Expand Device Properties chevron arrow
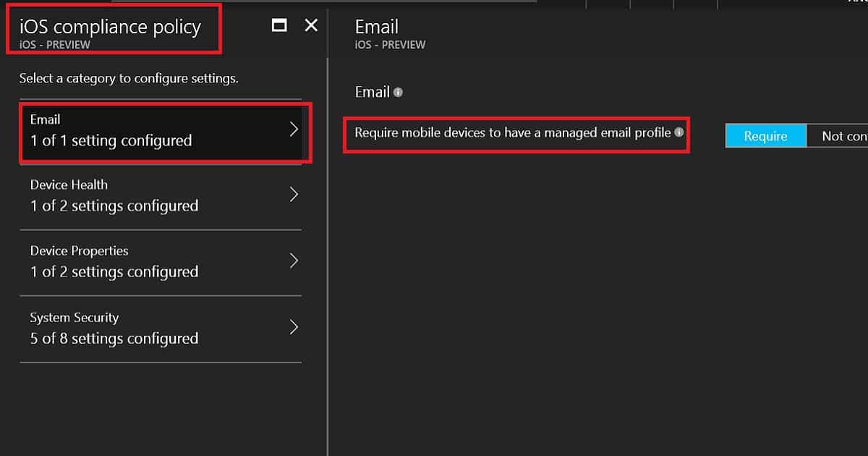The image size is (868, 456). click(294, 261)
